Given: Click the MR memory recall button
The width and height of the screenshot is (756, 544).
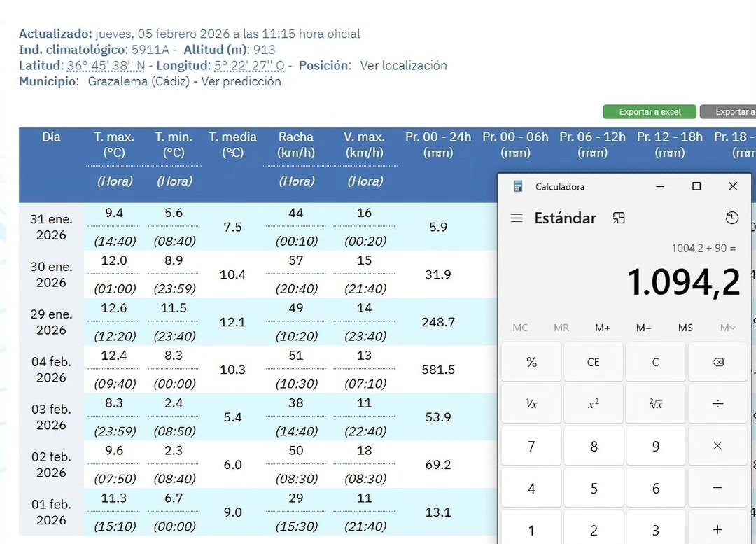Looking at the screenshot, I should pyautogui.click(x=561, y=328).
